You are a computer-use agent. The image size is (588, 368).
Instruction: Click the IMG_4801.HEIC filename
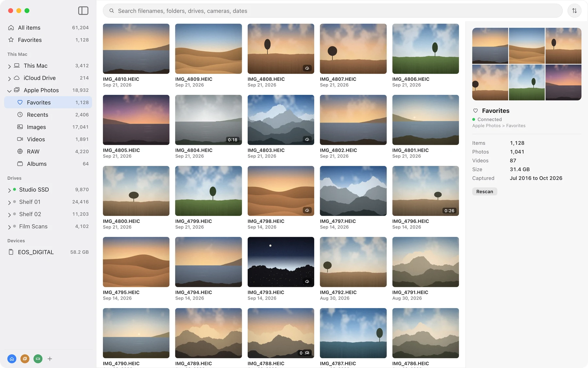[x=410, y=150]
